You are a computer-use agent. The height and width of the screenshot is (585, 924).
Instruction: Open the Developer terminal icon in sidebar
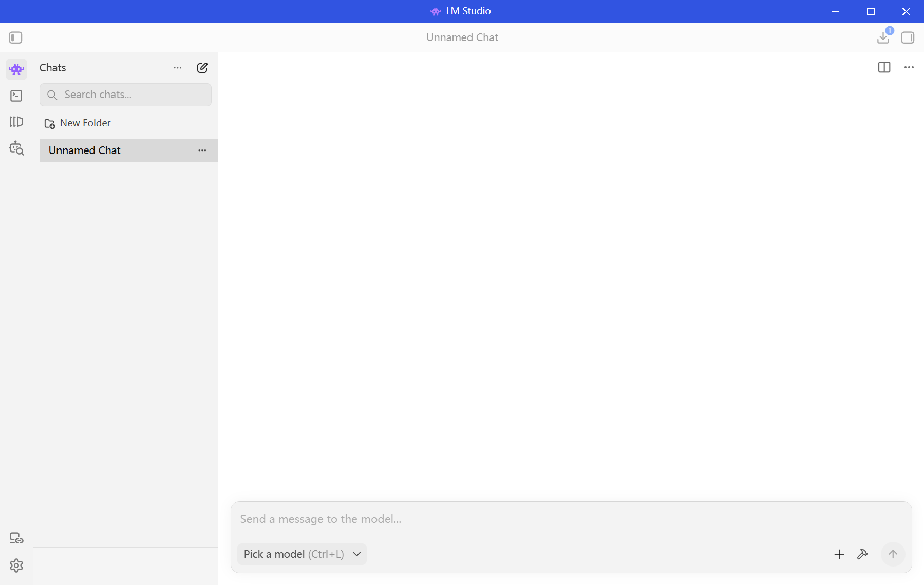16,96
